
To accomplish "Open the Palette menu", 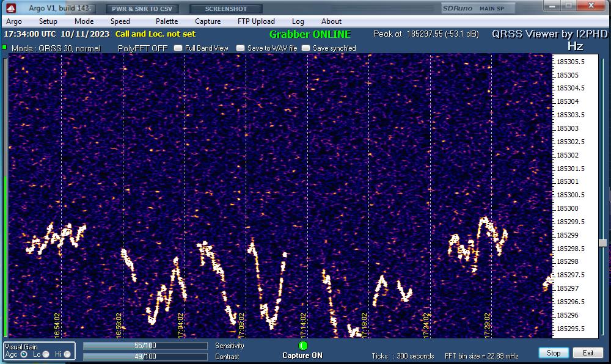I will (167, 21).
